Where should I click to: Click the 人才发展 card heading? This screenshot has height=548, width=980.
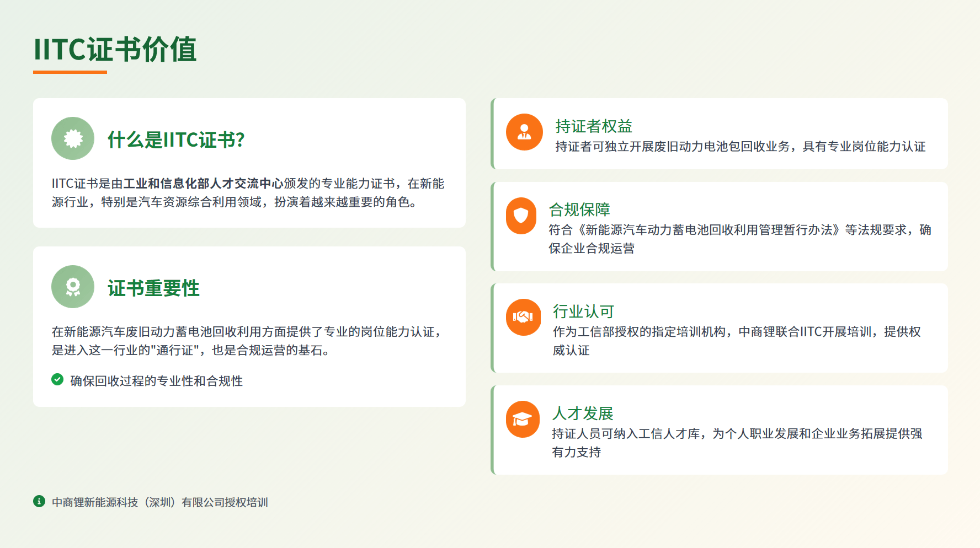(x=583, y=413)
